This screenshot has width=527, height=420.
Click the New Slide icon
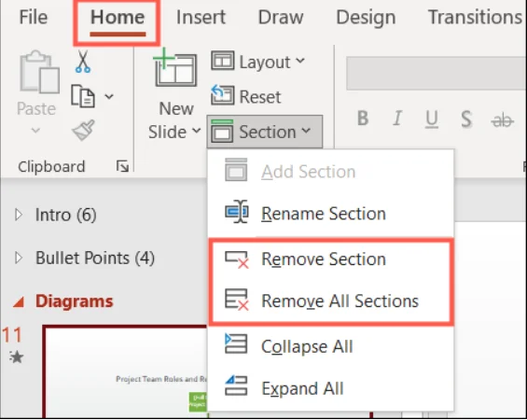174,67
